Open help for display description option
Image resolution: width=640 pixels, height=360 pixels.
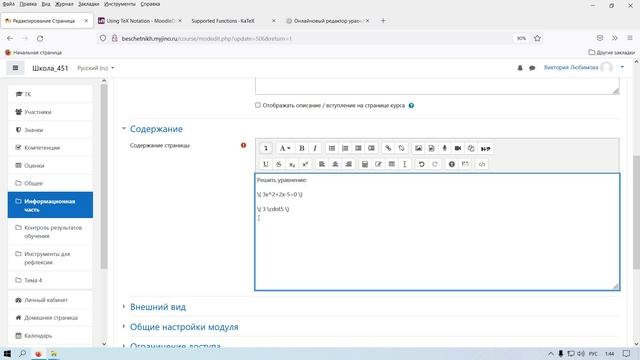tap(411, 105)
